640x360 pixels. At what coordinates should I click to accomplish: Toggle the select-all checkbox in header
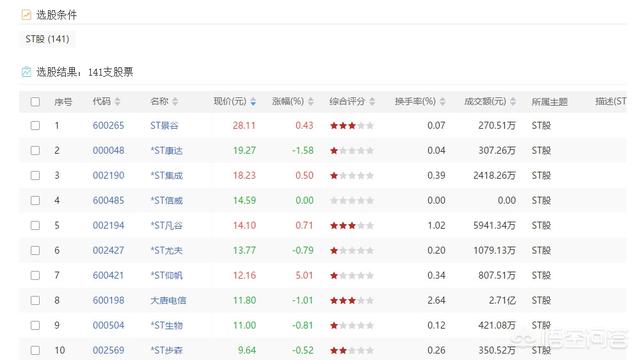tap(36, 101)
